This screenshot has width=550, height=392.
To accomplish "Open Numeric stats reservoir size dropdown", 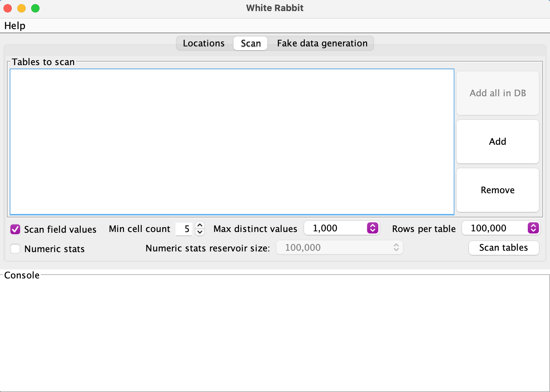I will (x=340, y=248).
